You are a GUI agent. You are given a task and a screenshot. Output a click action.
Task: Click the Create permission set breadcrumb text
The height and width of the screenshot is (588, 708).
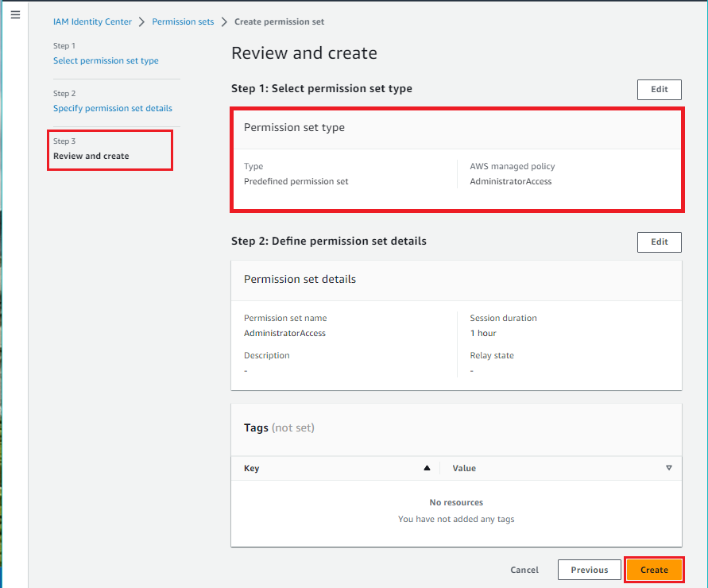pos(279,21)
